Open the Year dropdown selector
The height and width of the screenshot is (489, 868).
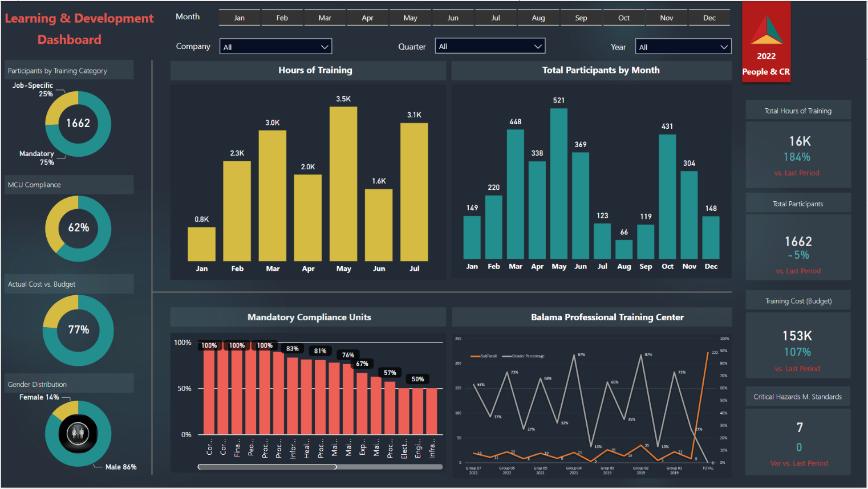coord(683,47)
